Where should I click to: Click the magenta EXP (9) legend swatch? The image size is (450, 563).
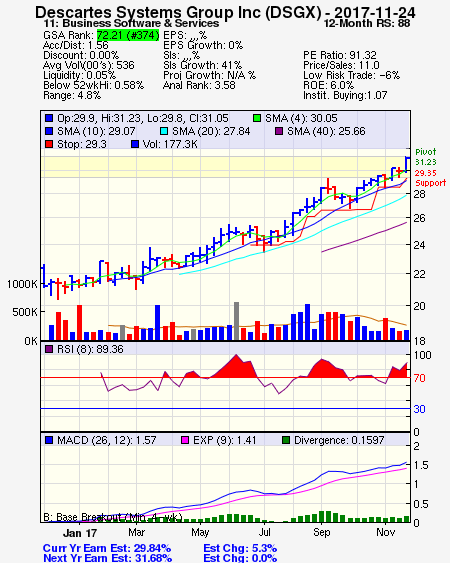(x=185, y=440)
